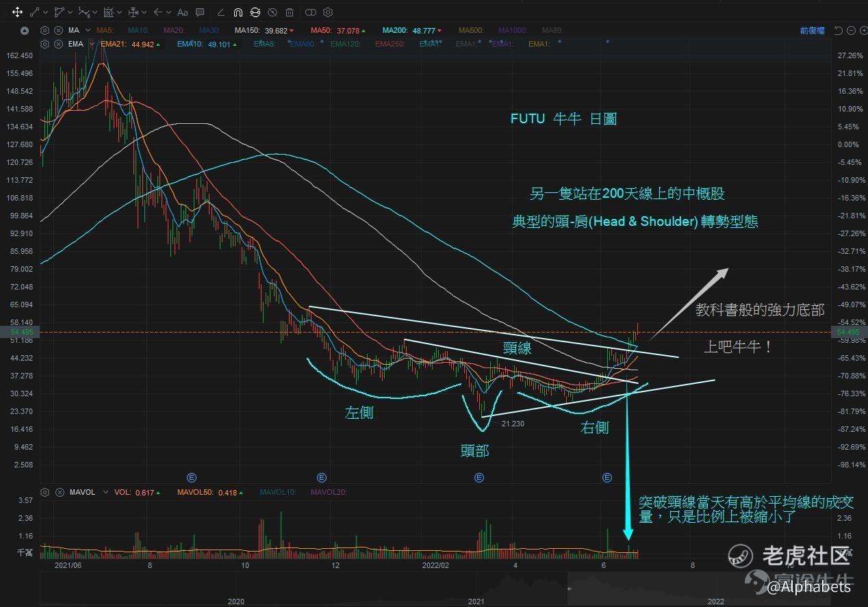
Task: Open the line tool options dropdown
Action: click(x=45, y=12)
